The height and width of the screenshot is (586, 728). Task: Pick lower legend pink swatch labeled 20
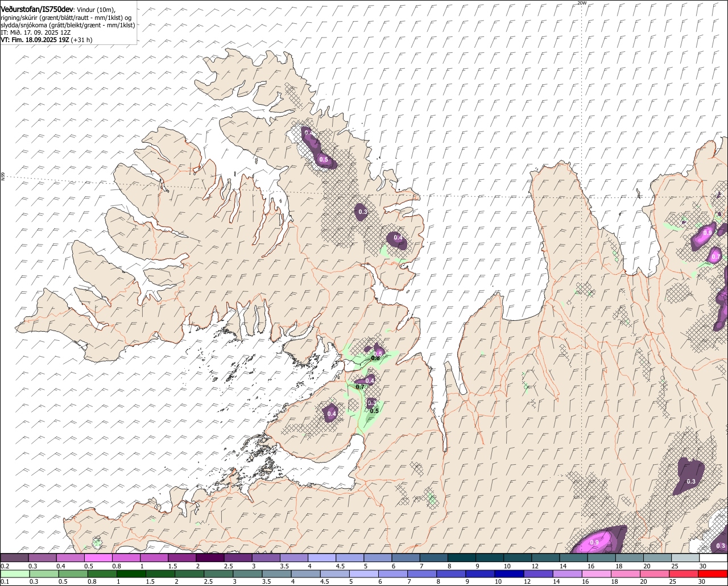655,573
